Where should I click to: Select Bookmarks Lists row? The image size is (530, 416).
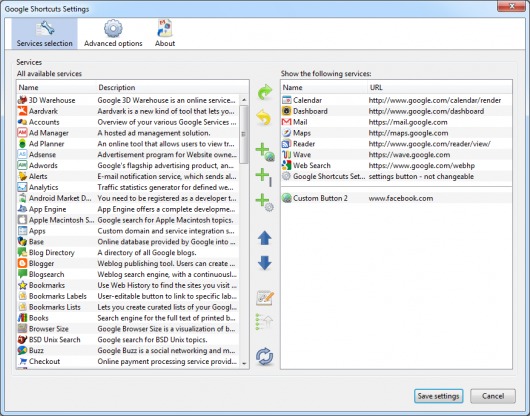[128, 307]
